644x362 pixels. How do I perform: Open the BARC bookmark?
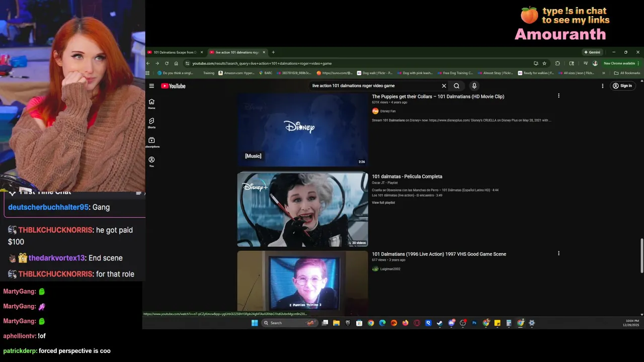266,73
